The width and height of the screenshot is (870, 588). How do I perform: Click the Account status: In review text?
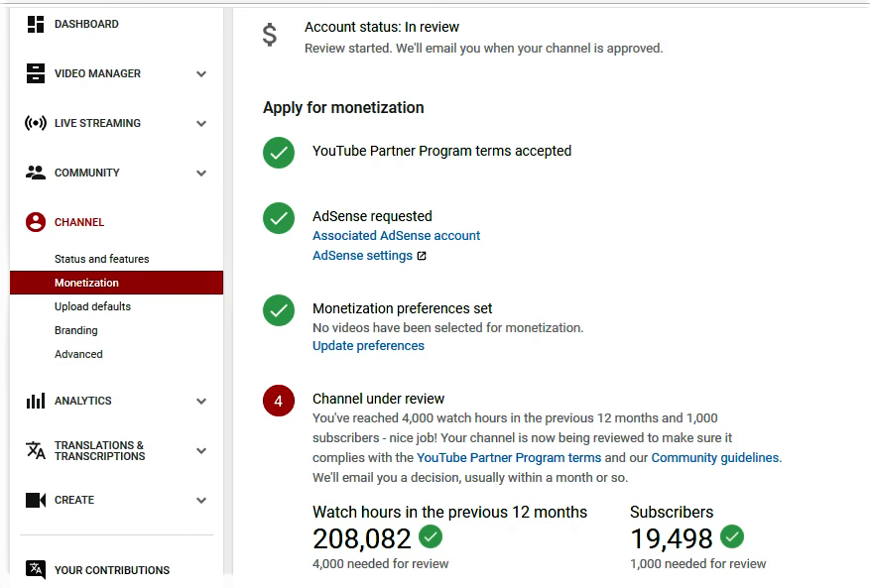click(x=382, y=27)
